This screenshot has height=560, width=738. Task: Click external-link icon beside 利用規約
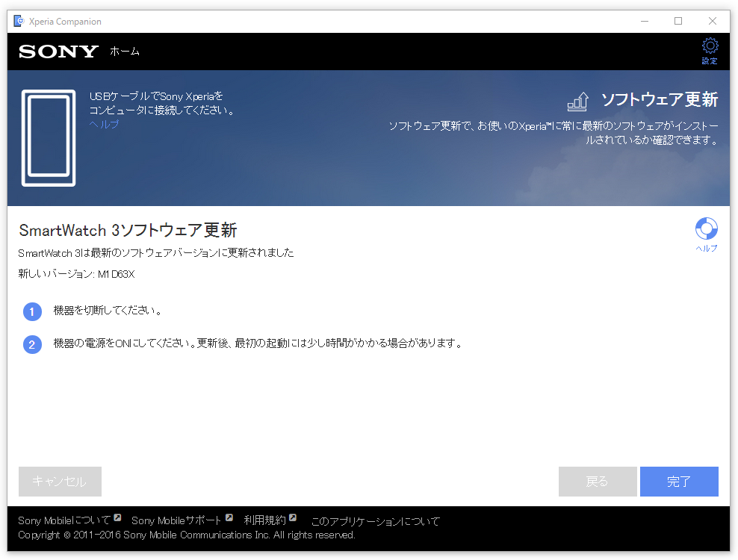294,518
